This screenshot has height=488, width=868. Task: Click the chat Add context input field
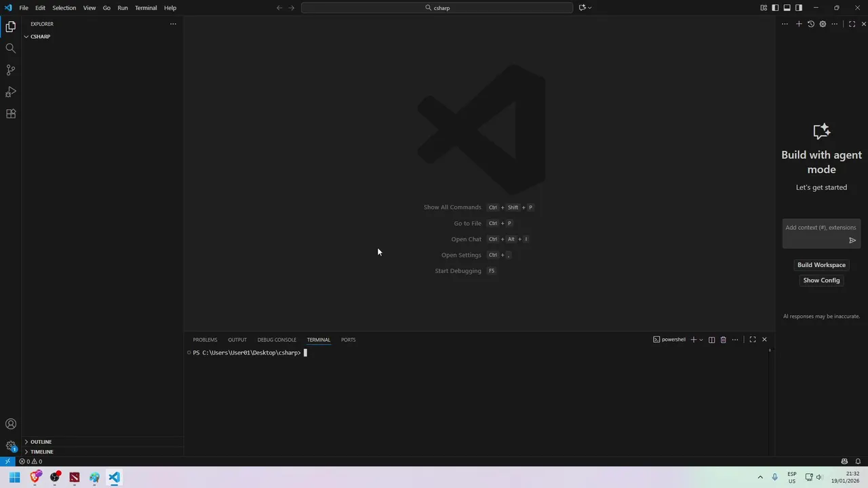(x=821, y=228)
